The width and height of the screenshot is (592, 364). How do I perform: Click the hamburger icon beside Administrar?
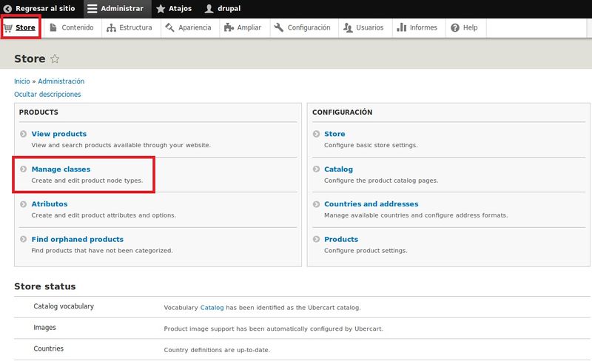click(92, 8)
